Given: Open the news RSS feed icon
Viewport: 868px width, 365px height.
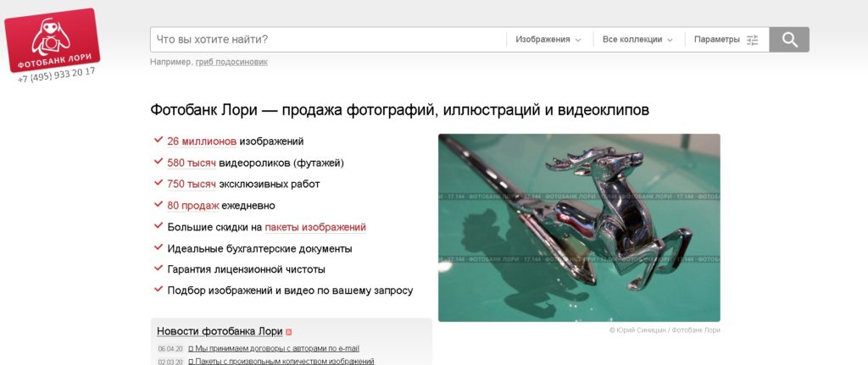Looking at the screenshot, I should coord(288,332).
